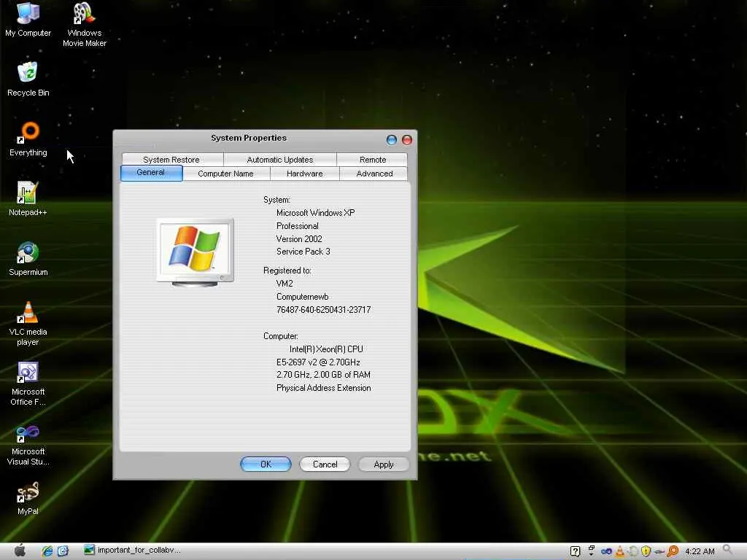Click important_for_collabv... taskbar button
This screenshot has height=560, width=747.
(133, 551)
